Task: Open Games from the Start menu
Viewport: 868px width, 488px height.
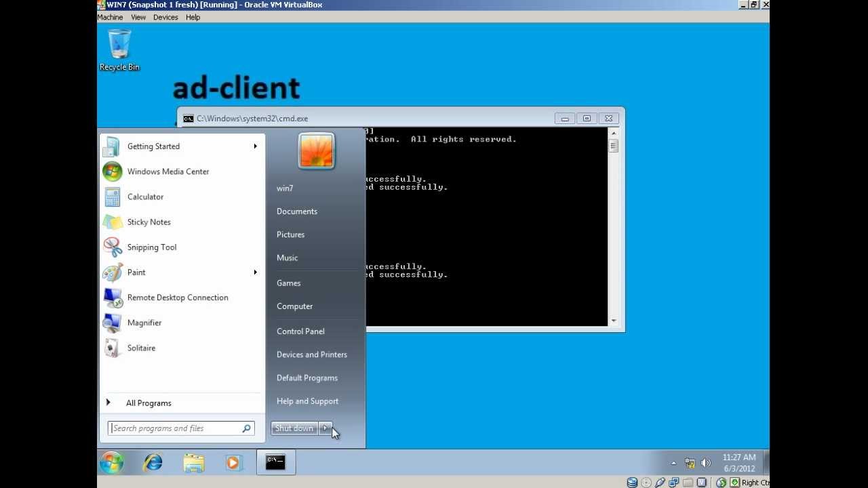Action: click(289, 283)
